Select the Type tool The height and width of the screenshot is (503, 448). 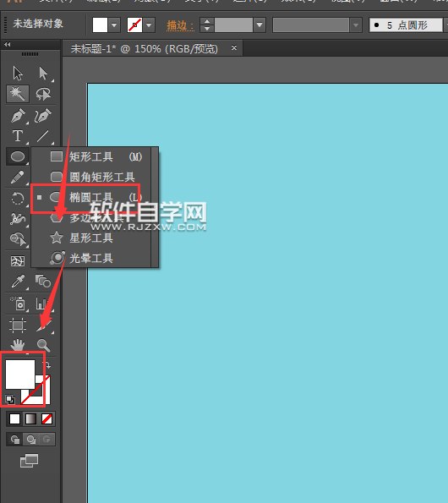pyautogui.click(x=18, y=136)
